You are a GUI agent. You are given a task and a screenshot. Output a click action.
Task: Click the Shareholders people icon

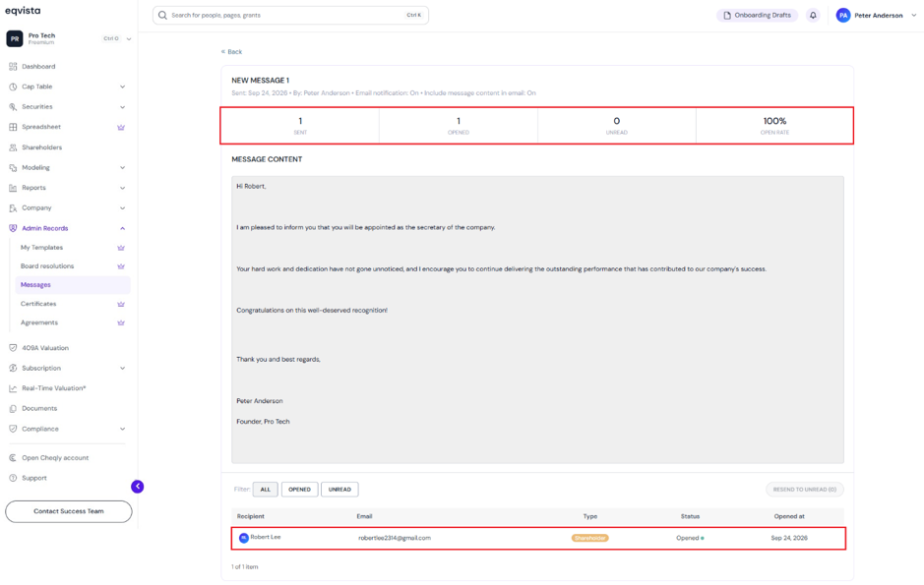13,147
